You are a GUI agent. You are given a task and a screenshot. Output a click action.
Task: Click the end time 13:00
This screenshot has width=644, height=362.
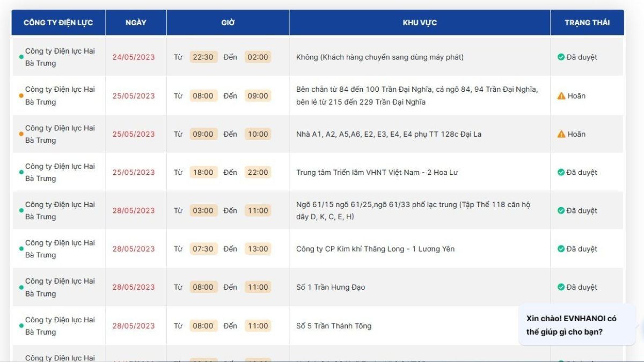click(x=258, y=249)
